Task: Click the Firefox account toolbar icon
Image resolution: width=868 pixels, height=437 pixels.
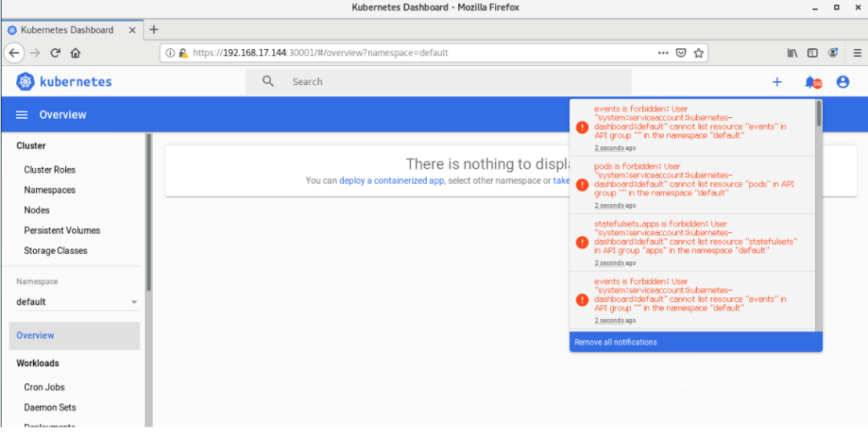Action: coord(833,53)
